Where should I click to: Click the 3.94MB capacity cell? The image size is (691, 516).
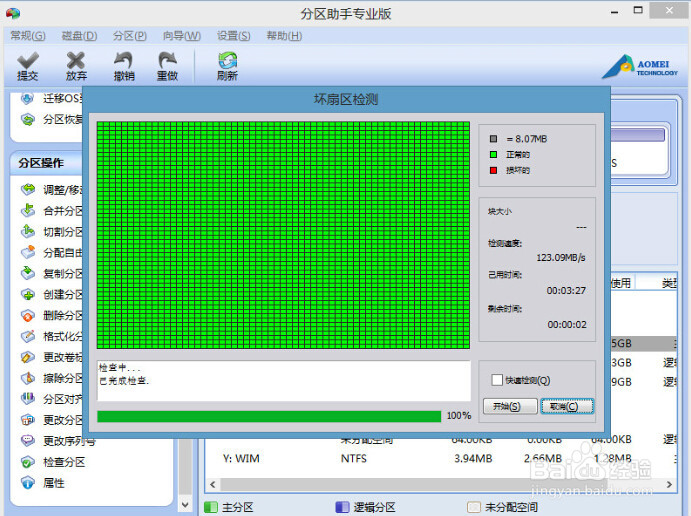pos(473,459)
